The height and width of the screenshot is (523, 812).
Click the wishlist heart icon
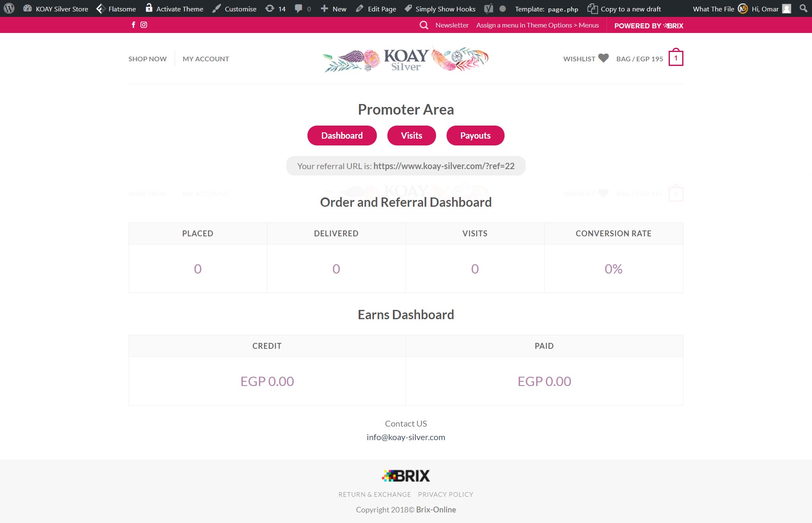604,58
